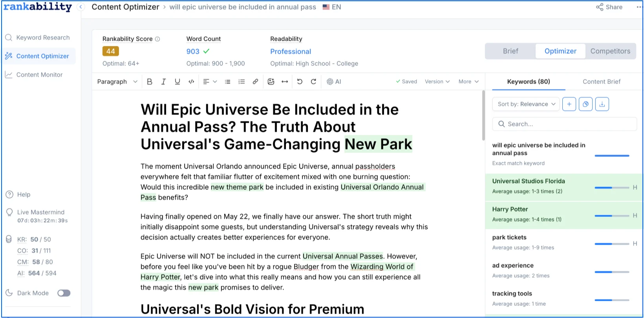Toggle the editor full-width arrow icon
Viewport: 644px width, 318px height.
285,82
